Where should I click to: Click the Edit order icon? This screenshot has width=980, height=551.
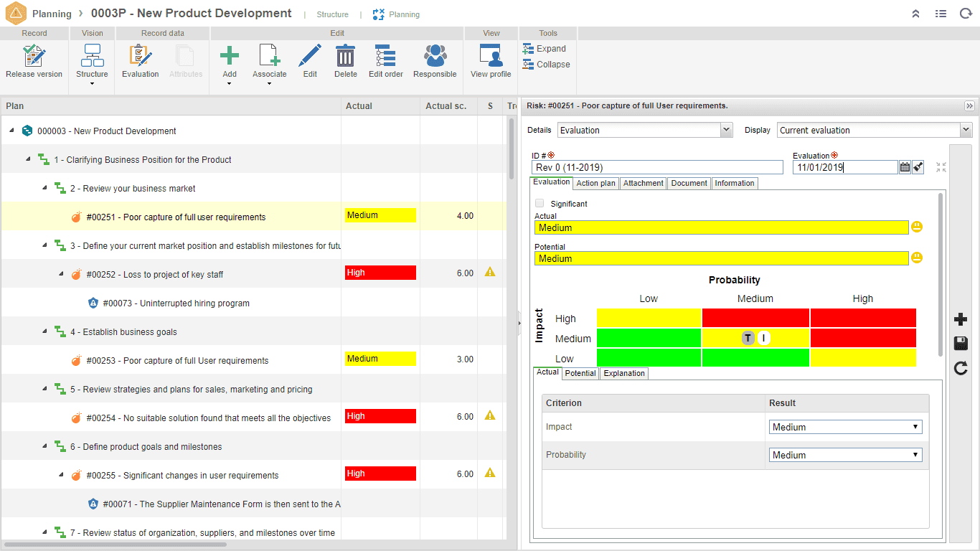(385, 56)
